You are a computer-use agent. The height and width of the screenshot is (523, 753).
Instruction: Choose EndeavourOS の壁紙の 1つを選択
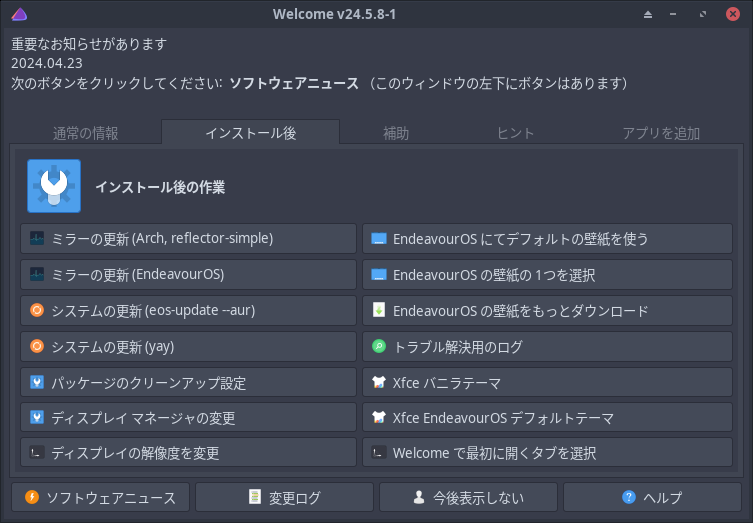pyautogui.click(x=547, y=274)
